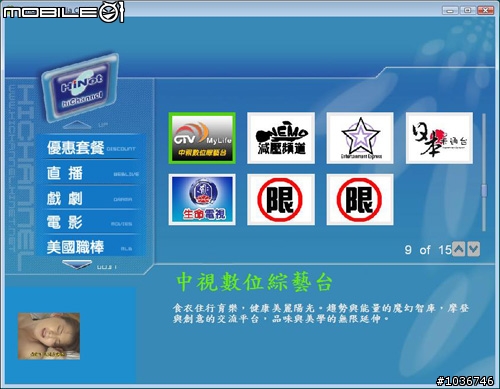Viewport: 500px width, 389px height.
Task: Open the 電影 movies menu item
Action: pos(91,223)
